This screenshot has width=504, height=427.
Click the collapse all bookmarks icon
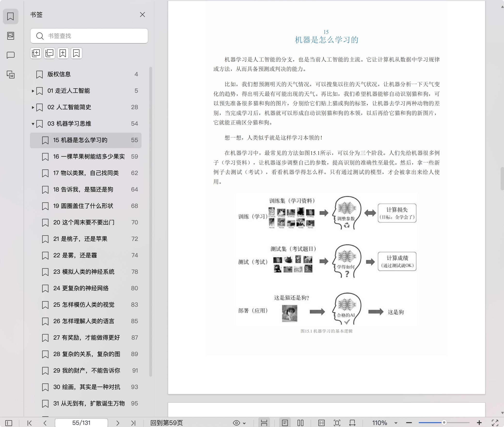tap(49, 53)
